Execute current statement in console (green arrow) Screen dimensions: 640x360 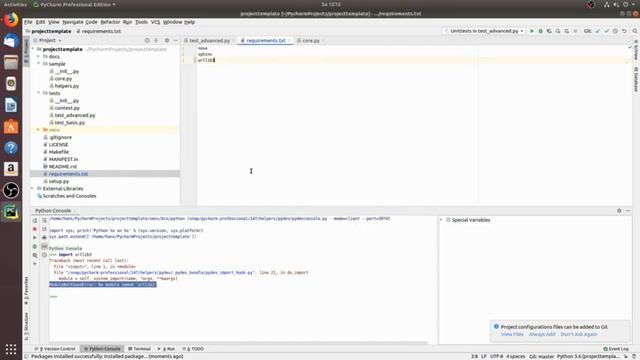pos(35,238)
